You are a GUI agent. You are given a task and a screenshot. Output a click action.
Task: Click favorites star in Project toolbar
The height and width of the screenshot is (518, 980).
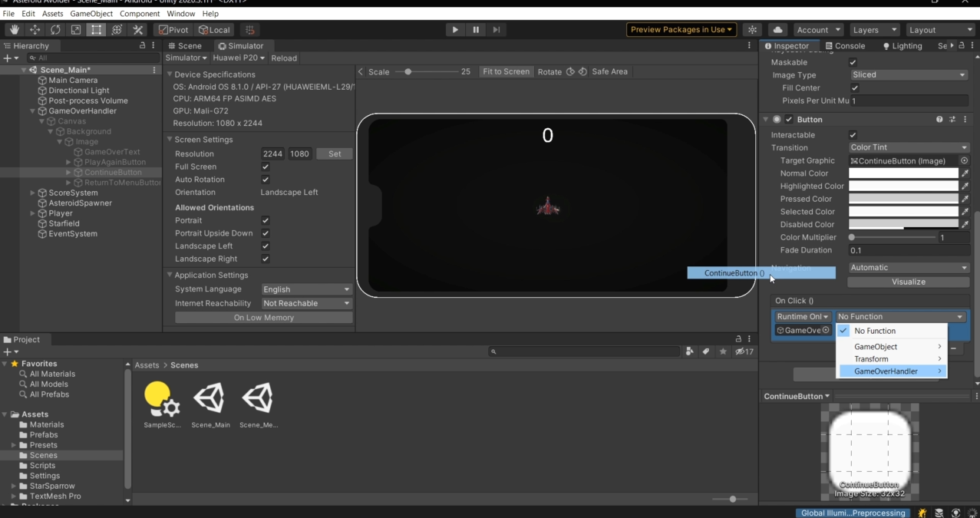tap(723, 351)
